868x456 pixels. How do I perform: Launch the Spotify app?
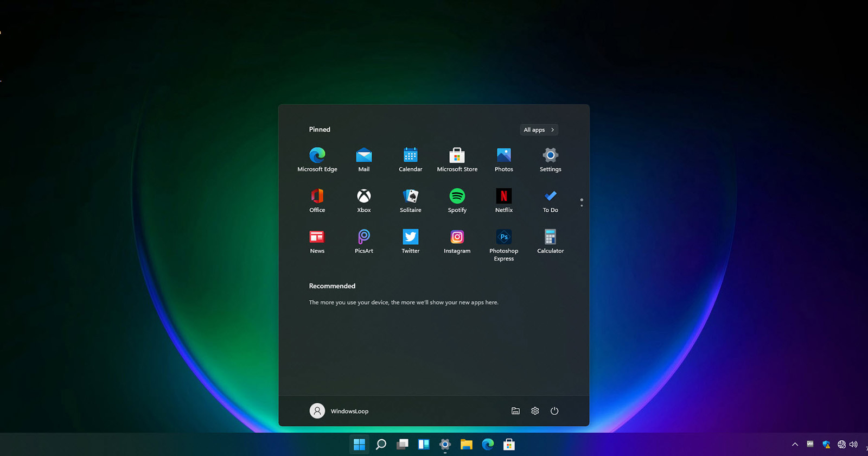(x=457, y=200)
